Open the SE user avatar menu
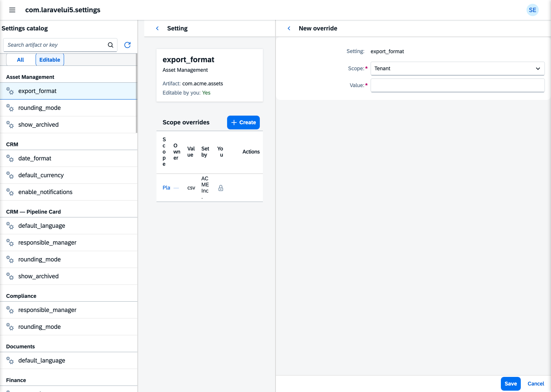Screen dimensions: 551x392 pos(532,10)
